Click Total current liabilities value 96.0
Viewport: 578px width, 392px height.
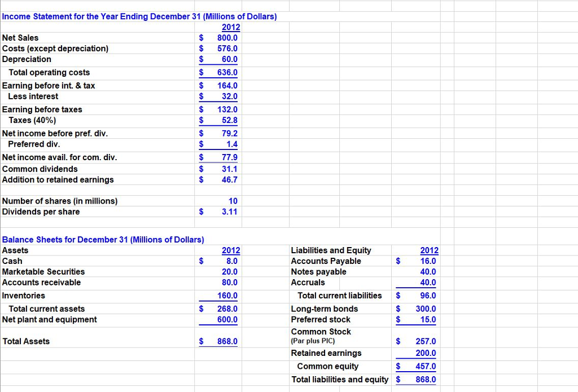428,296
